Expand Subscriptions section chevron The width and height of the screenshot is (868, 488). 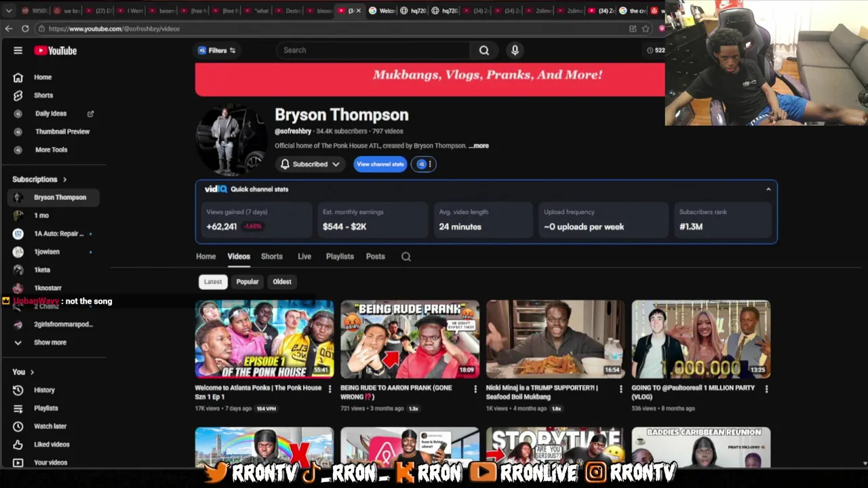[65, 180]
